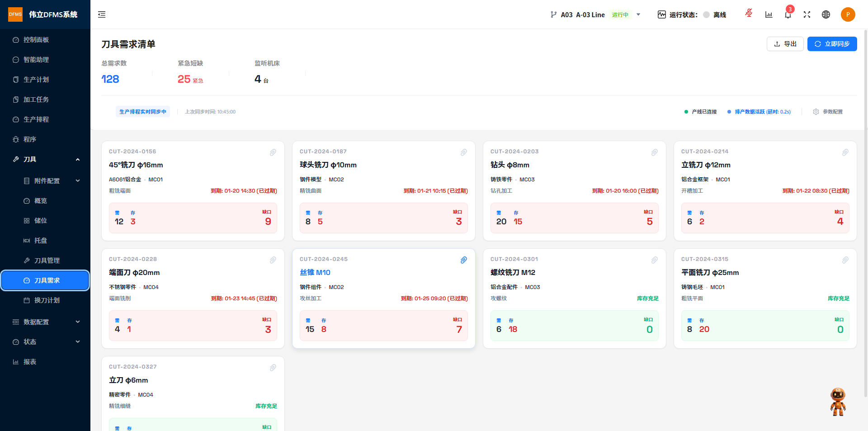Collapse the 刀具 menu section
This screenshot has height=431, width=868.
coord(78,159)
